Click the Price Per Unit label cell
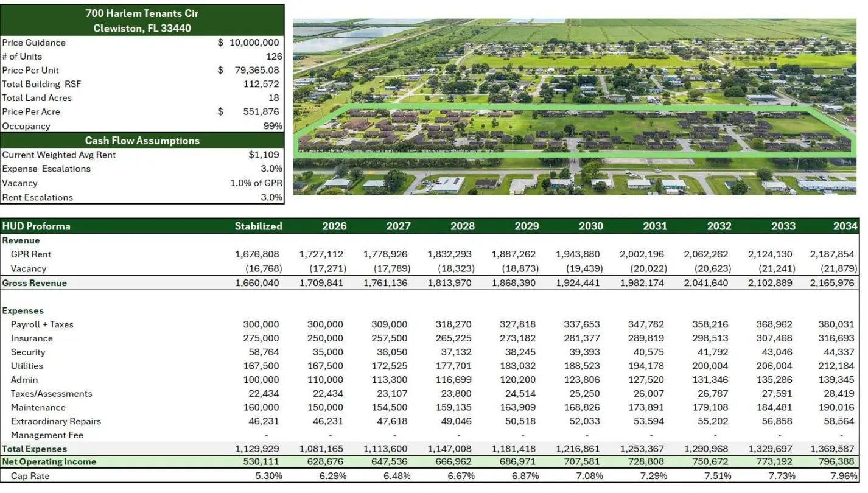The height and width of the screenshot is (493, 868). point(30,70)
